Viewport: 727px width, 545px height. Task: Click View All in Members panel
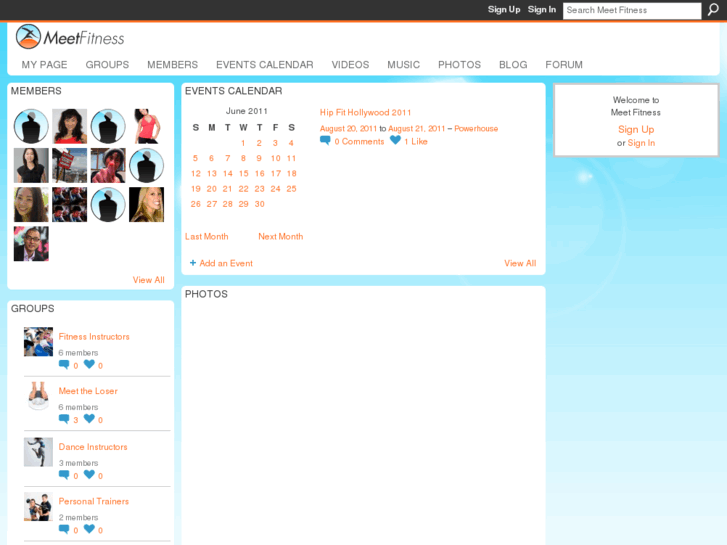[x=148, y=280]
